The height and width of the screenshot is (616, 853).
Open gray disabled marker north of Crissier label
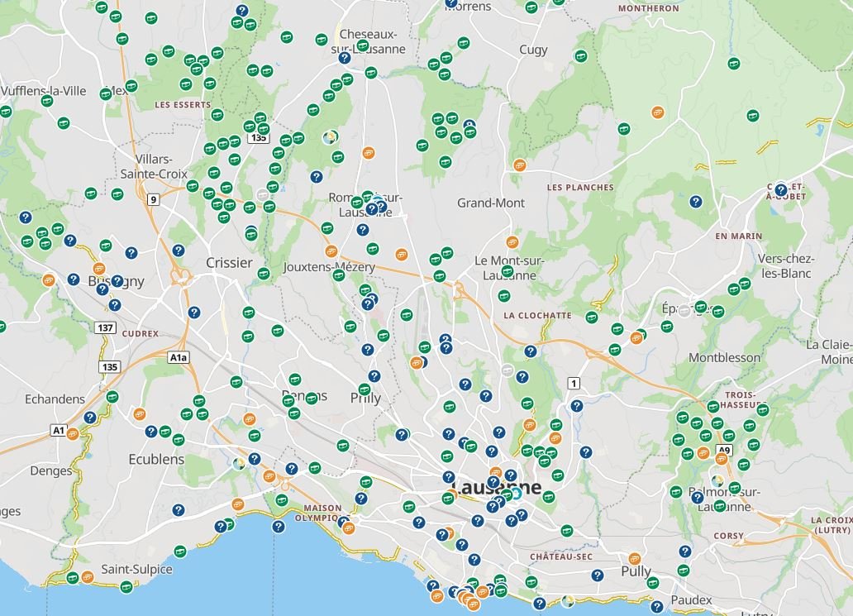pos(262,195)
